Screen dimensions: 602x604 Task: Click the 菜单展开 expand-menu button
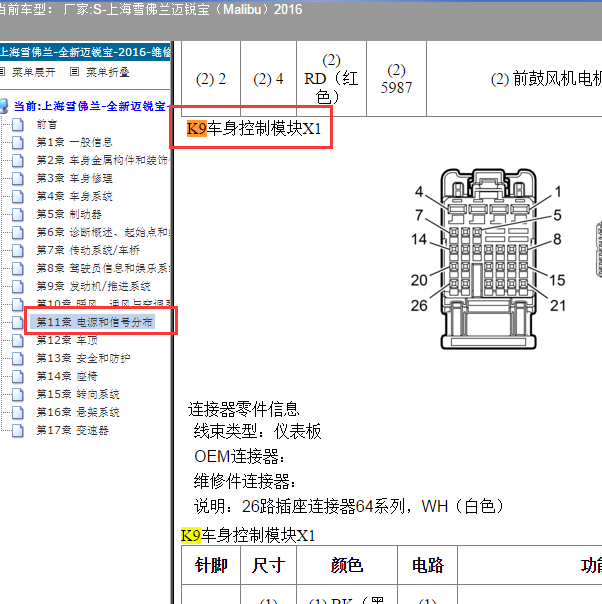tap(28, 72)
